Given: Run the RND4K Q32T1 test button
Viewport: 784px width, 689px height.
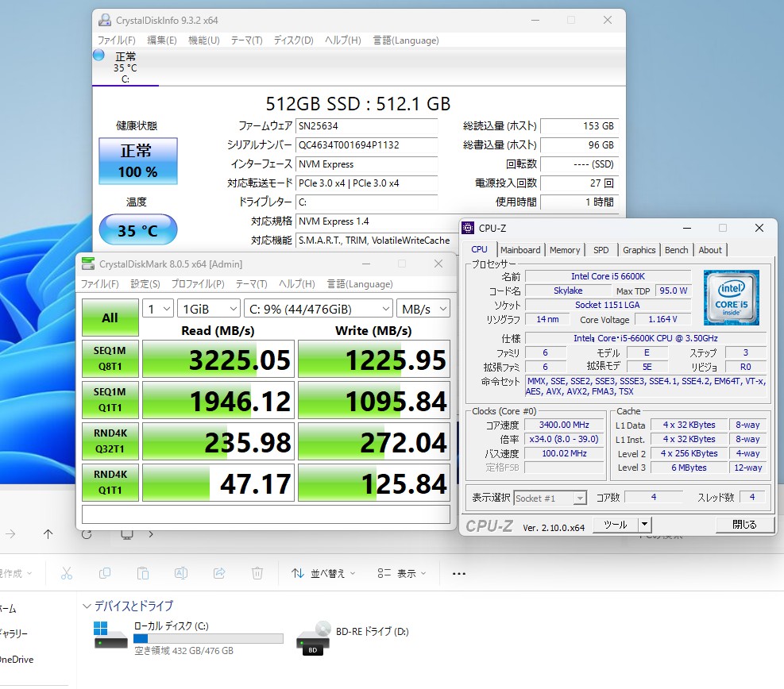Looking at the screenshot, I should click(110, 441).
